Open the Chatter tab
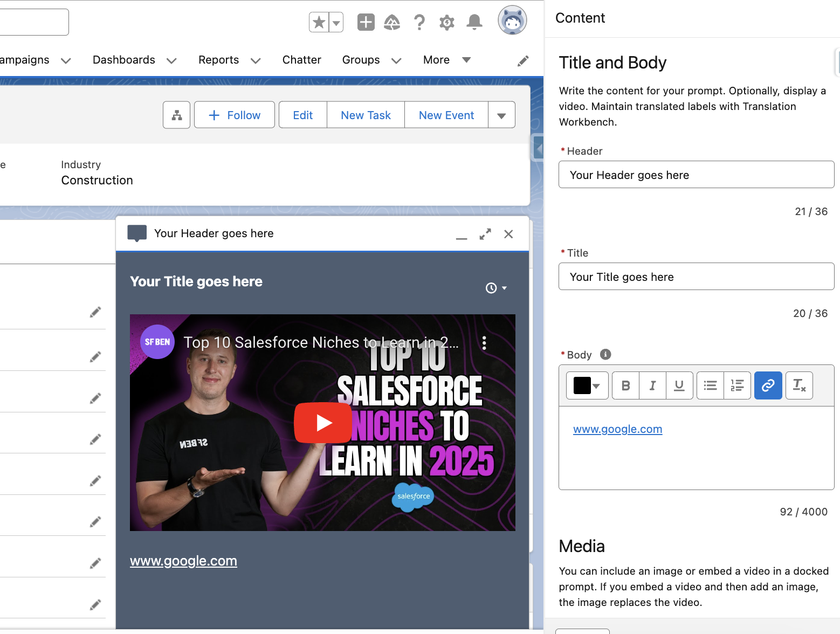This screenshot has width=840, height=634. (x=301, y=60)
